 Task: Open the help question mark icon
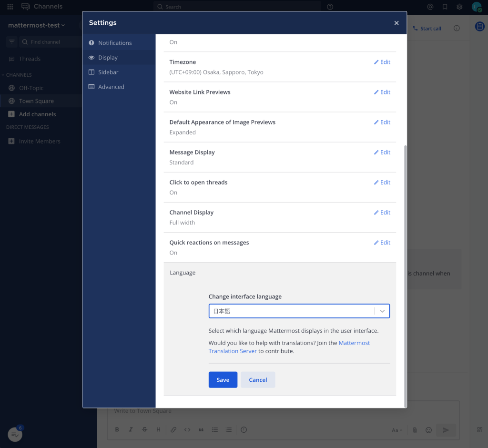click(x=330, y=7)
